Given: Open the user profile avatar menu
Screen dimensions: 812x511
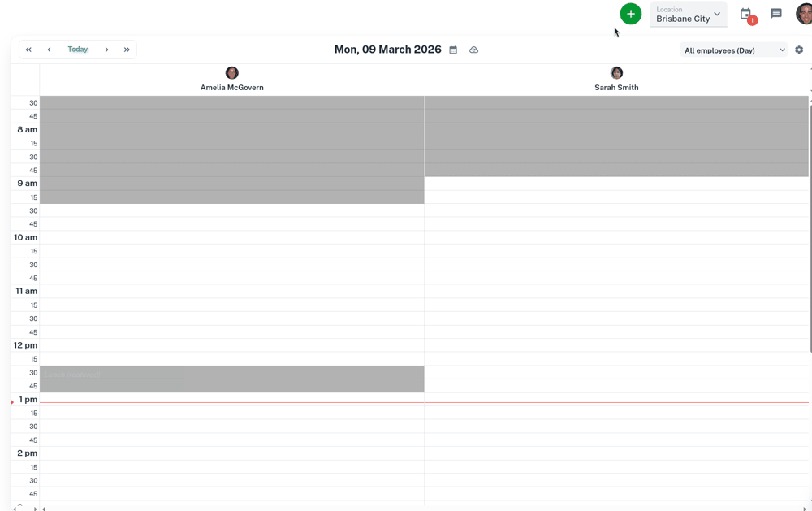Looking at the screenshot, I should tap(804, 14).
